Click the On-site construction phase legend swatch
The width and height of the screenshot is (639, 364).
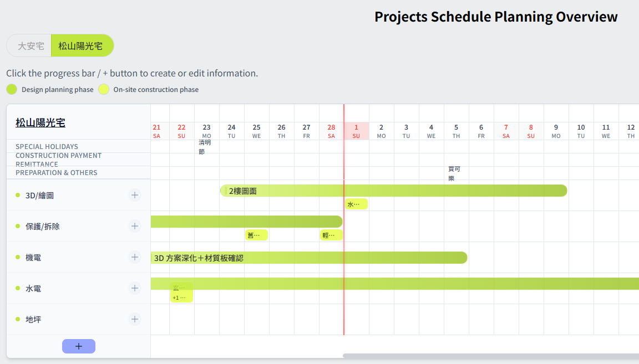point(104,89)
